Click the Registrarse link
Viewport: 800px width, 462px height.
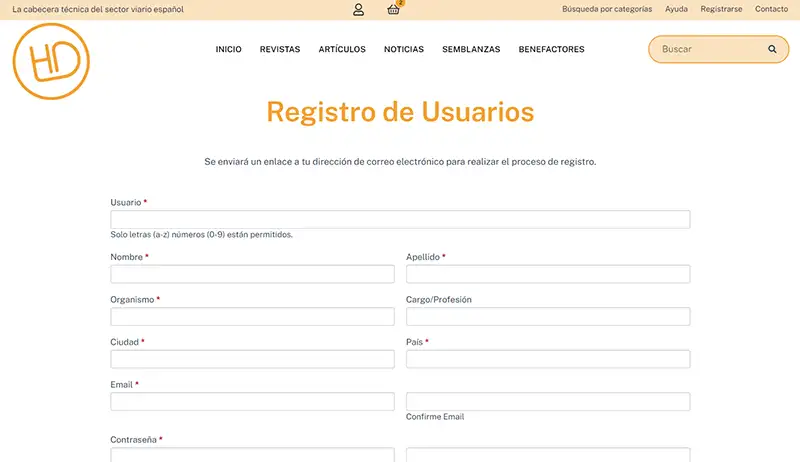pos(721,9)
